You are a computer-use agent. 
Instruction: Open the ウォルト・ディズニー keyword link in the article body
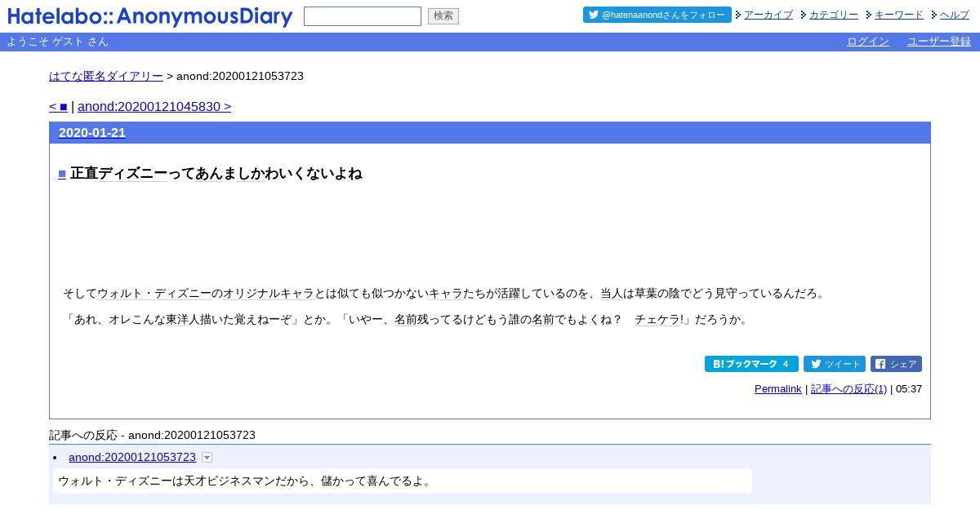pyautogui.click(x=154, y=293)
